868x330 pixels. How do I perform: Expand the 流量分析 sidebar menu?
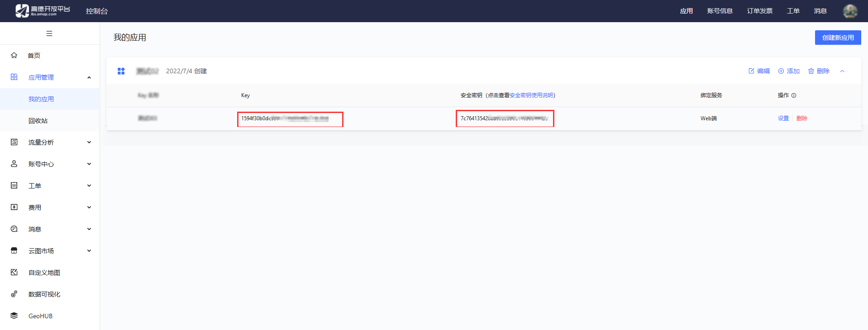[89, 142]
